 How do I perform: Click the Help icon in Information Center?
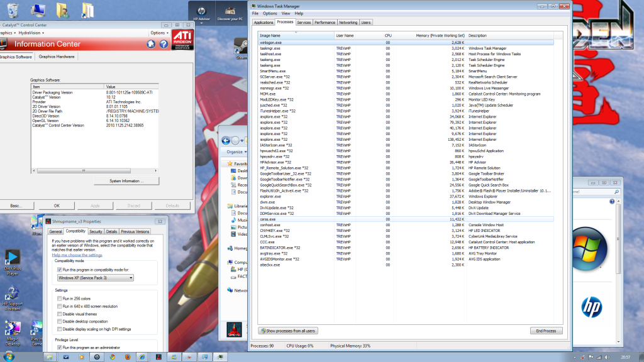164,44
